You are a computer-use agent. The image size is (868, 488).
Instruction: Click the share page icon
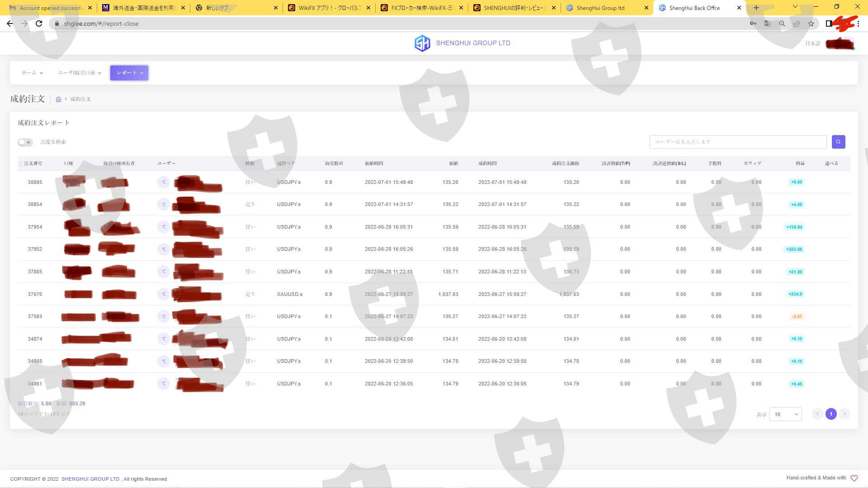click(x=796, y=23)
